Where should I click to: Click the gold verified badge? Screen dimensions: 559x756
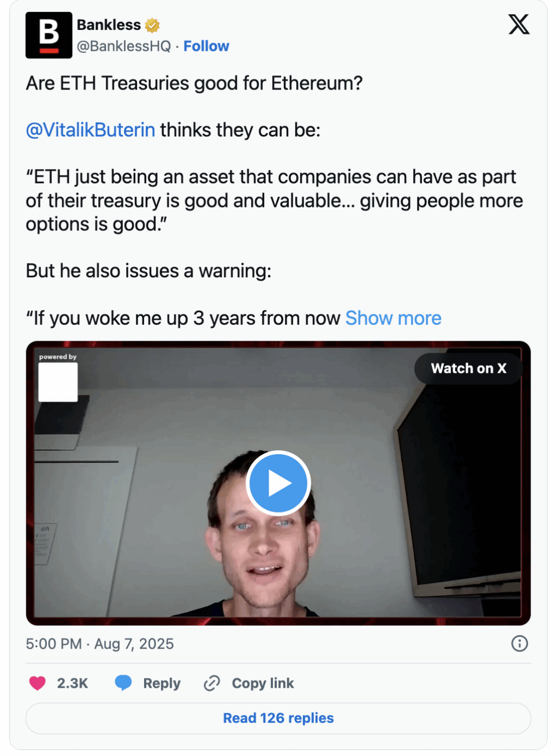point(152,25)
